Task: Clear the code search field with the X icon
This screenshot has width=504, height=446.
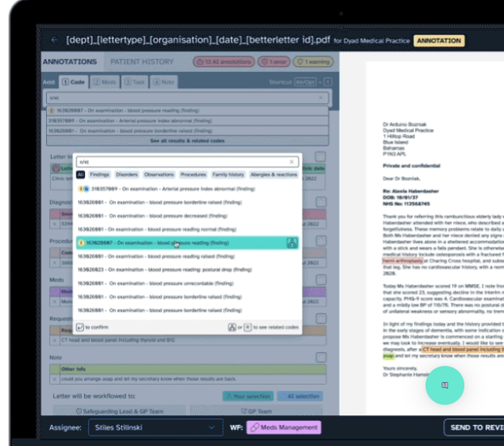Action: [x=291, y=162]
